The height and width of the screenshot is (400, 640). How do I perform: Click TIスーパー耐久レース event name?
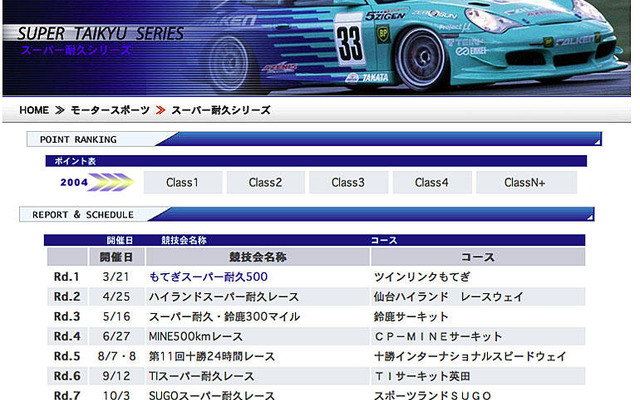[202, 376]
